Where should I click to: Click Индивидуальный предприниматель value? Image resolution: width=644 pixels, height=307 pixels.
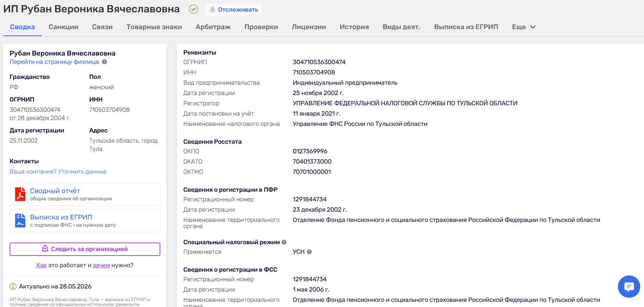tap(345, 83)
